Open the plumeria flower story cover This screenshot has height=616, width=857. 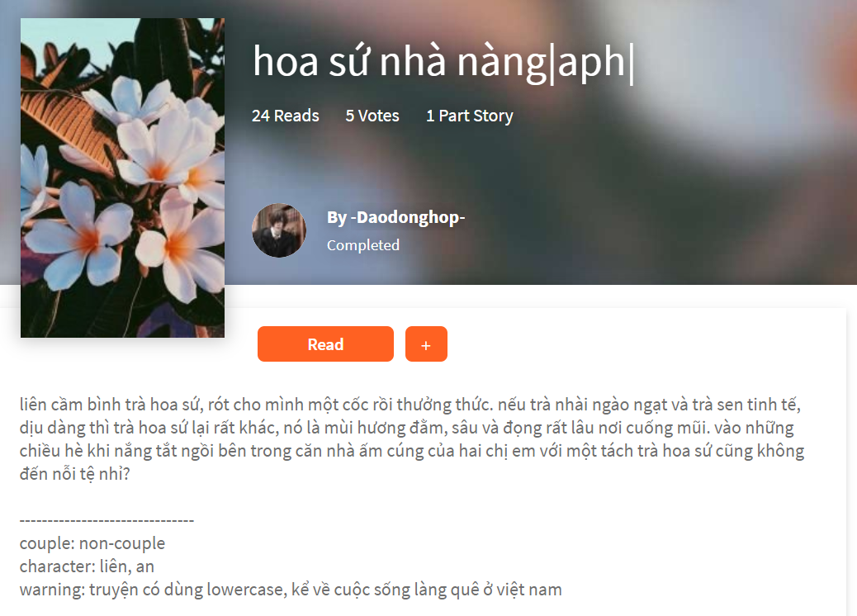pyautogui.click(x=122, y=178)
